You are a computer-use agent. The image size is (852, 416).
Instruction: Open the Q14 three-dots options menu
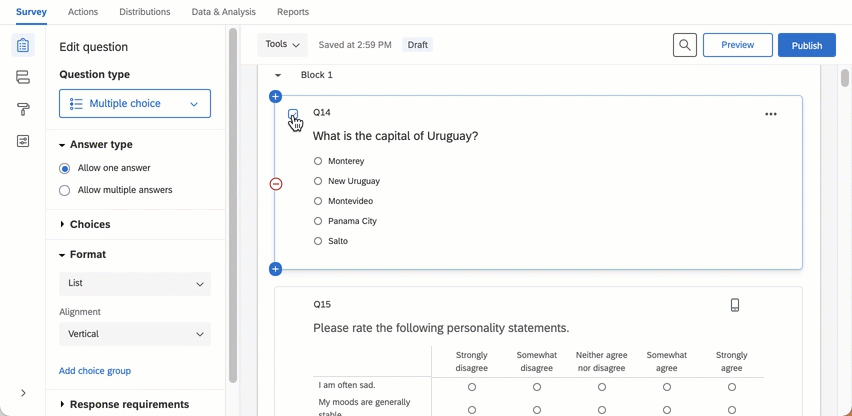pos(770,114)
